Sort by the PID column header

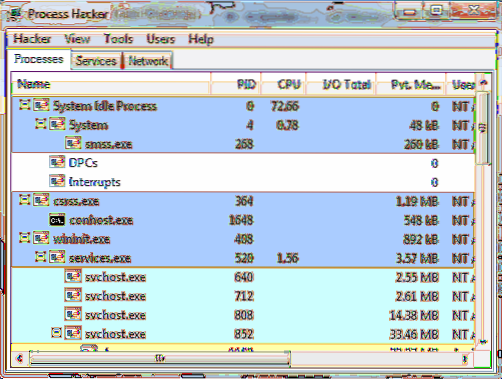[x=236, y=84]
